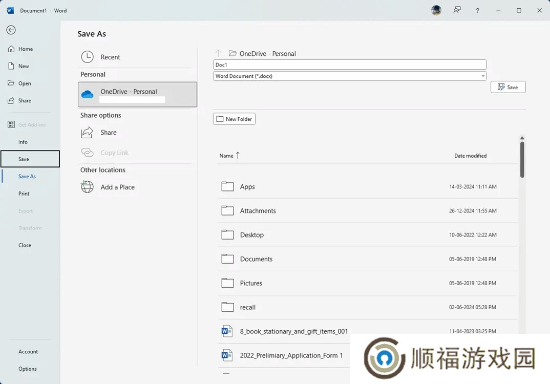Click the file name field containing Doc1
This screenshot has width=550, height=384.
pos(350,65)
